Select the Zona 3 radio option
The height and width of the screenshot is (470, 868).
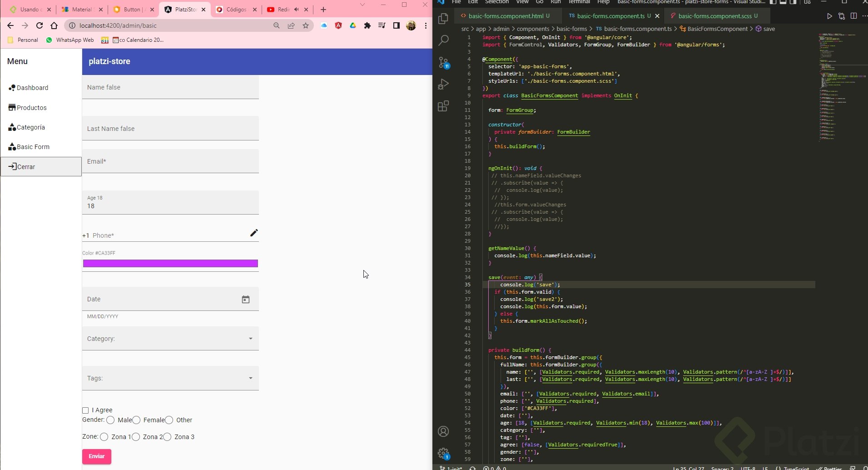167,437
